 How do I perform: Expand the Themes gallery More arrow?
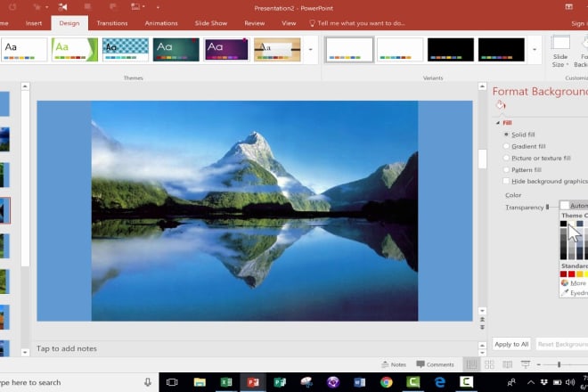tap(311, 50)
